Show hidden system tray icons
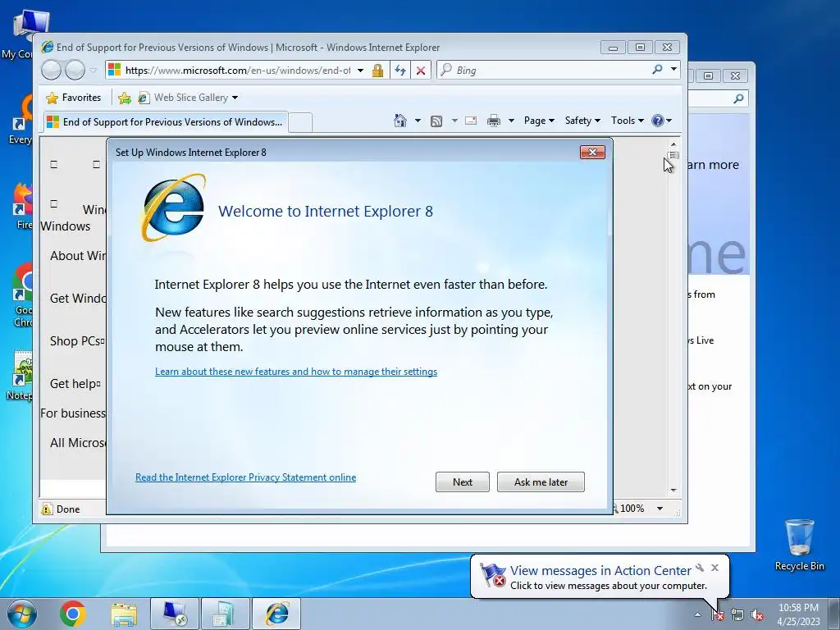Viewport: 840px width, 630px height. coord(697,614)
